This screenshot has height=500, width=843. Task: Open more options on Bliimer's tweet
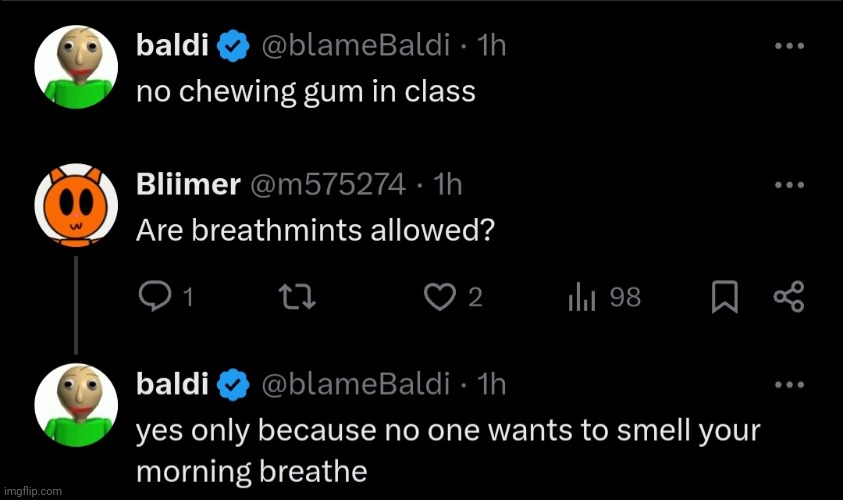tap(789, 185)
